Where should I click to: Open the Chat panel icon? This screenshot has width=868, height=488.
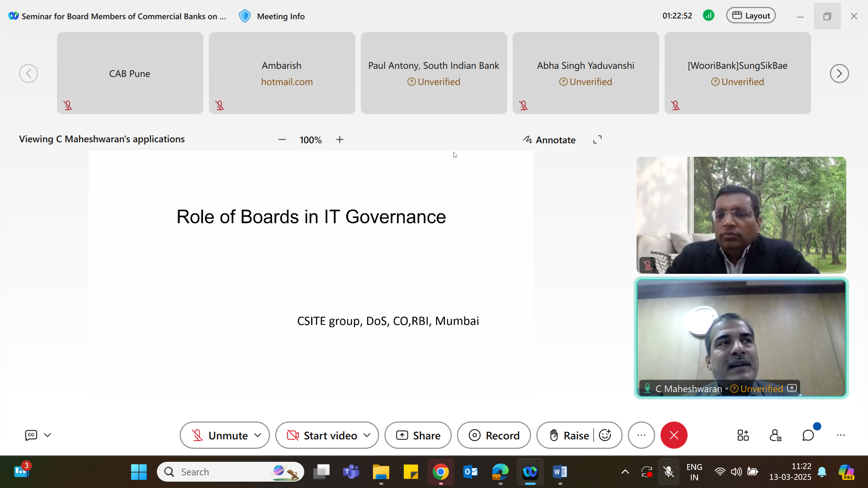pyautogui.click(x=808, y=435)
